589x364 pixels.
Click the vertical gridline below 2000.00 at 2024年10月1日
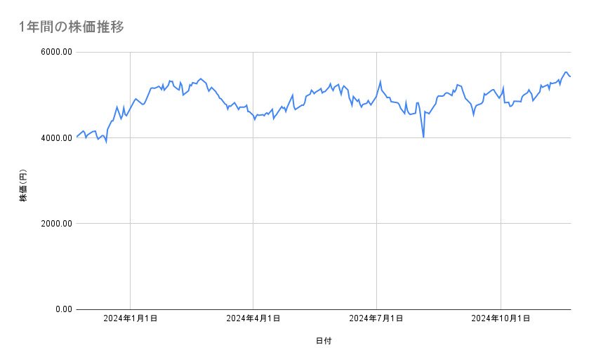coord(501,267)
